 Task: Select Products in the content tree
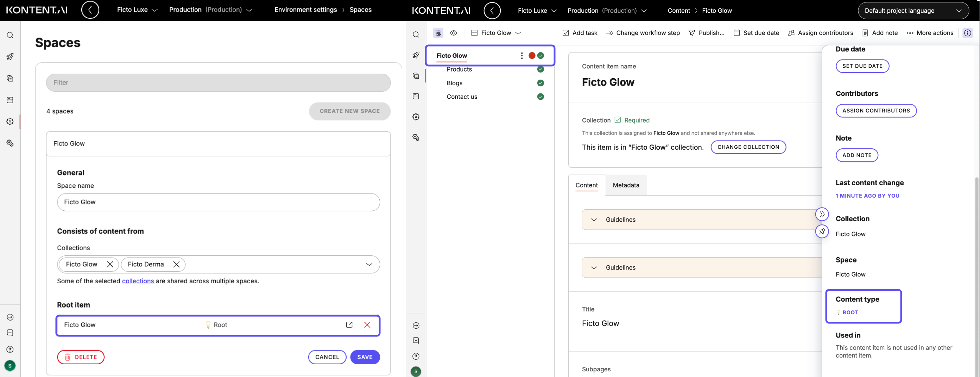pos(459,69)
